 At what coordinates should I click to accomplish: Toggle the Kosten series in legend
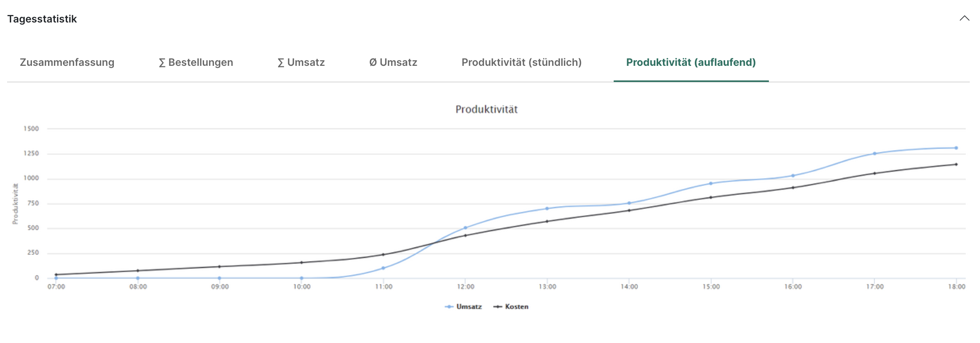[511, 307]
